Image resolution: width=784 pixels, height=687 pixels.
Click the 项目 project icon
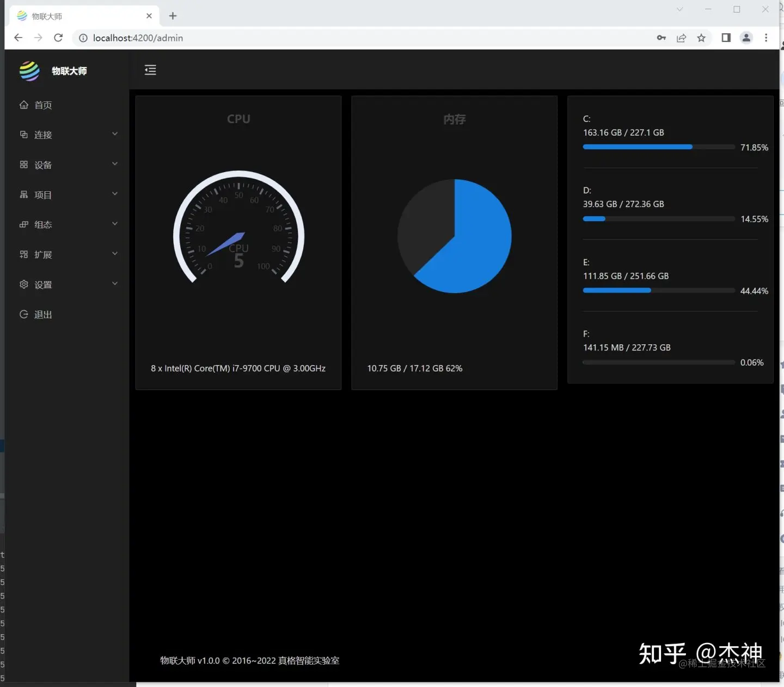tap(24, 194)
